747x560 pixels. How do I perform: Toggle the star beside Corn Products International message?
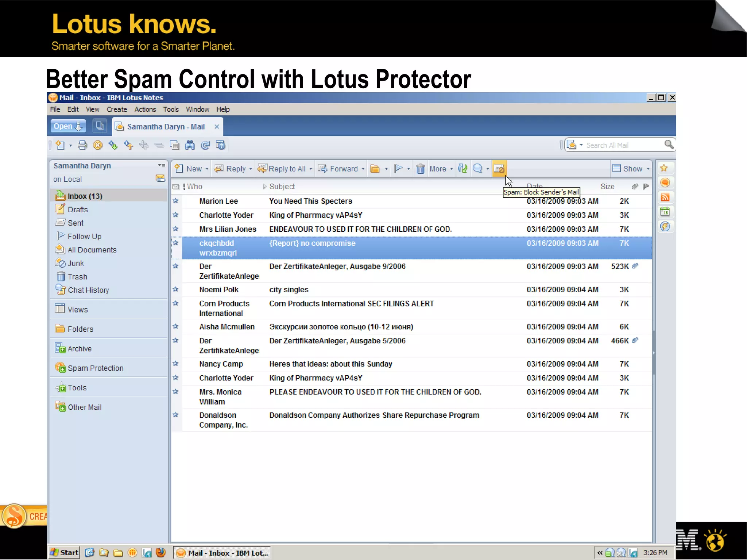coord(175,303)
